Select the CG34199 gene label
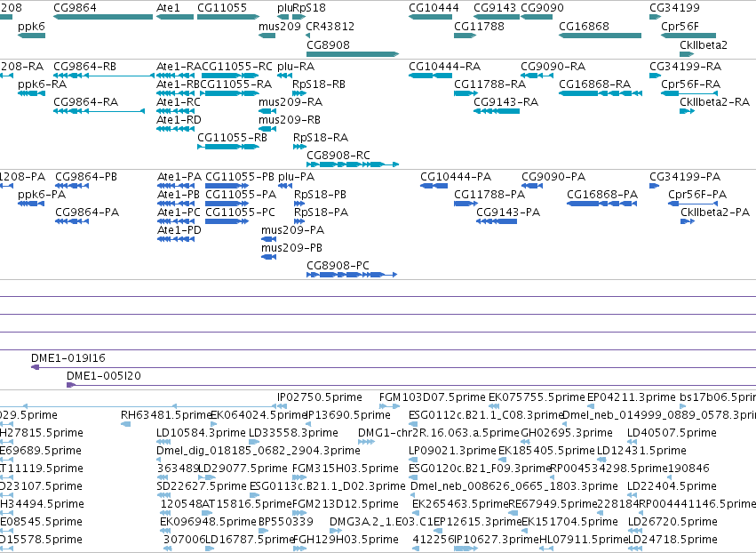This screenshot has height=553, width=756. [674, 8]
